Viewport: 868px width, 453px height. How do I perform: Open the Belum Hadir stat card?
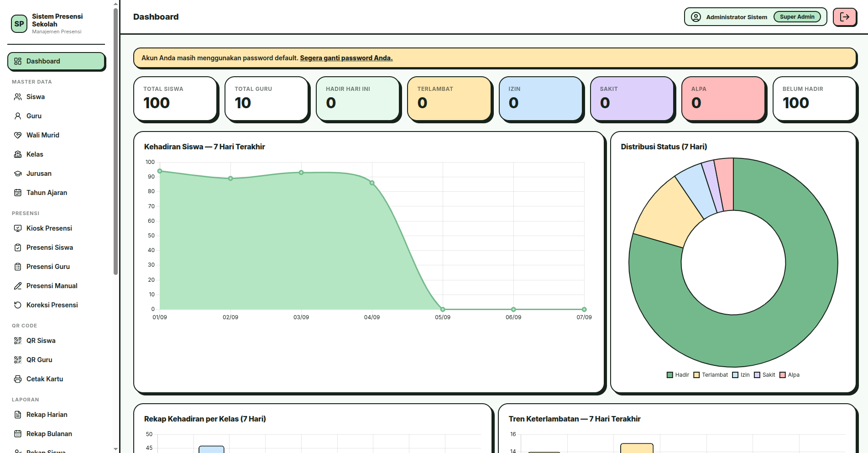tap(815, 99)
